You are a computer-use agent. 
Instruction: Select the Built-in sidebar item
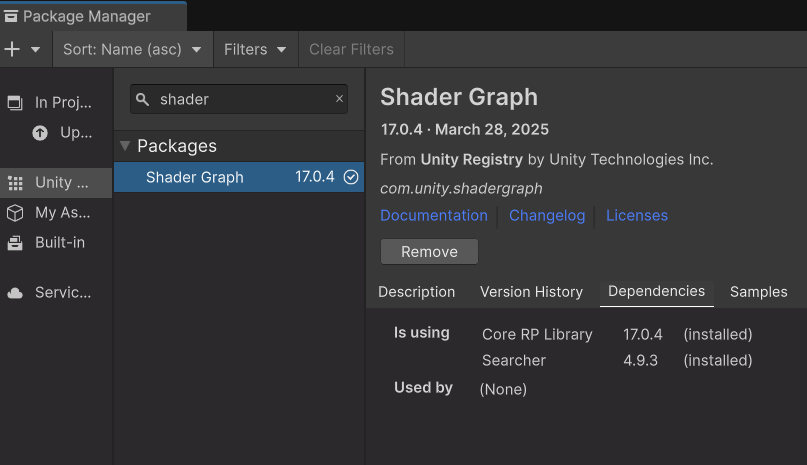pyautogui.click(x=56, y=243)
